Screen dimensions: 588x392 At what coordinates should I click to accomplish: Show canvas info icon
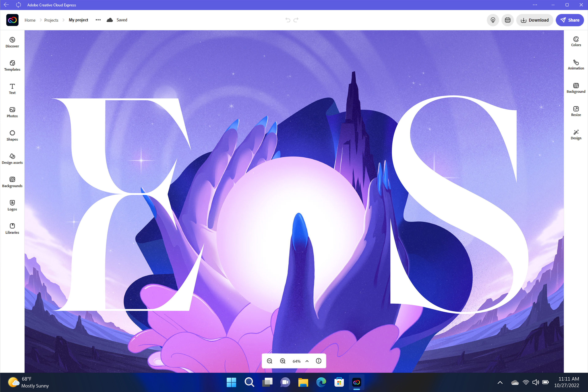[318, 361]
